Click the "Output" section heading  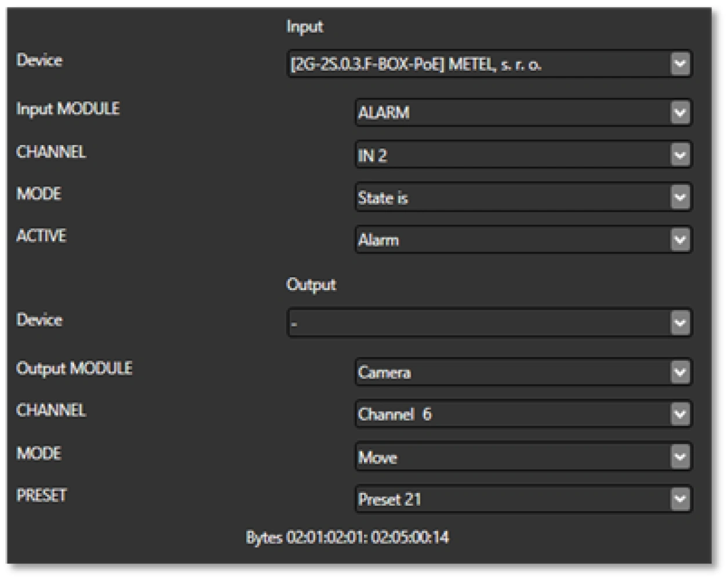[x=311, y=285]
